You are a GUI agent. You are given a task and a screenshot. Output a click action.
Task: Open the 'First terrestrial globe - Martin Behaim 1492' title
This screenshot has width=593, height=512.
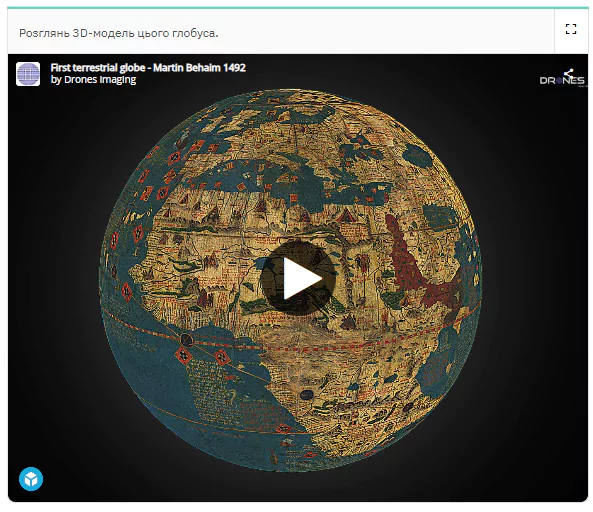tap(148, 68)
